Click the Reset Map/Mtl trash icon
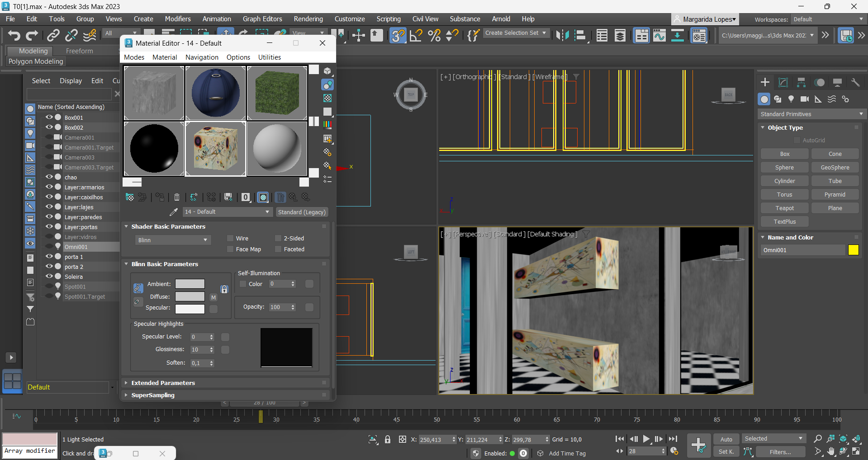This screenshot has width=868, height=460. click(x=177, y=197)
